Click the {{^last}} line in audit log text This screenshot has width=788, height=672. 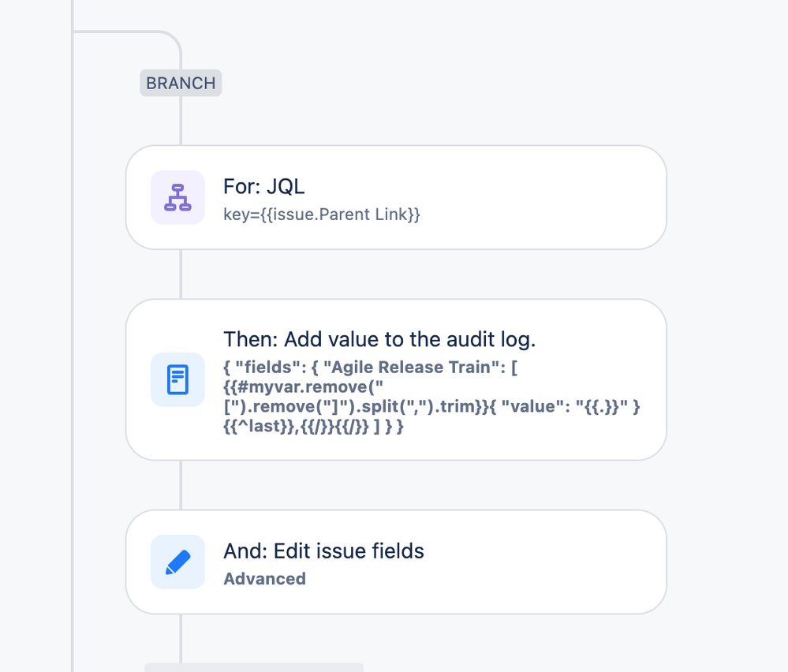[313, 426]
